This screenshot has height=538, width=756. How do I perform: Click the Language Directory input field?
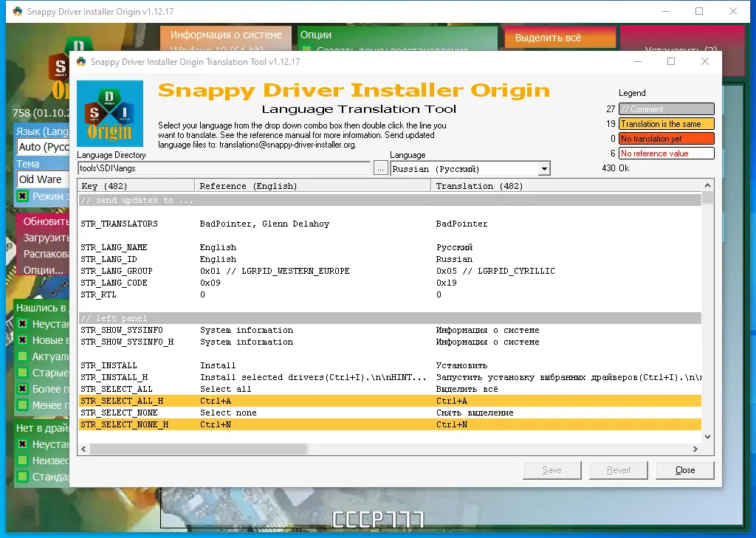[224, 168]
